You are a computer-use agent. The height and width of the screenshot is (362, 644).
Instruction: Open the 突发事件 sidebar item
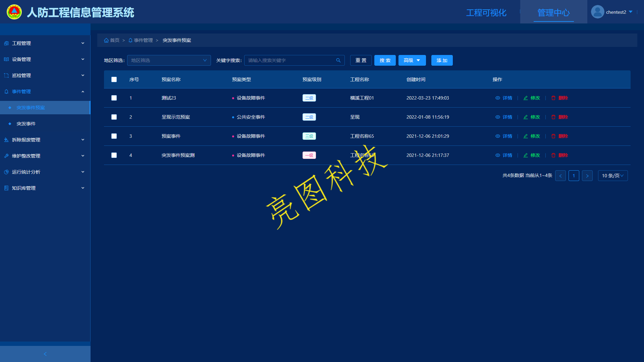coord(26,124)
